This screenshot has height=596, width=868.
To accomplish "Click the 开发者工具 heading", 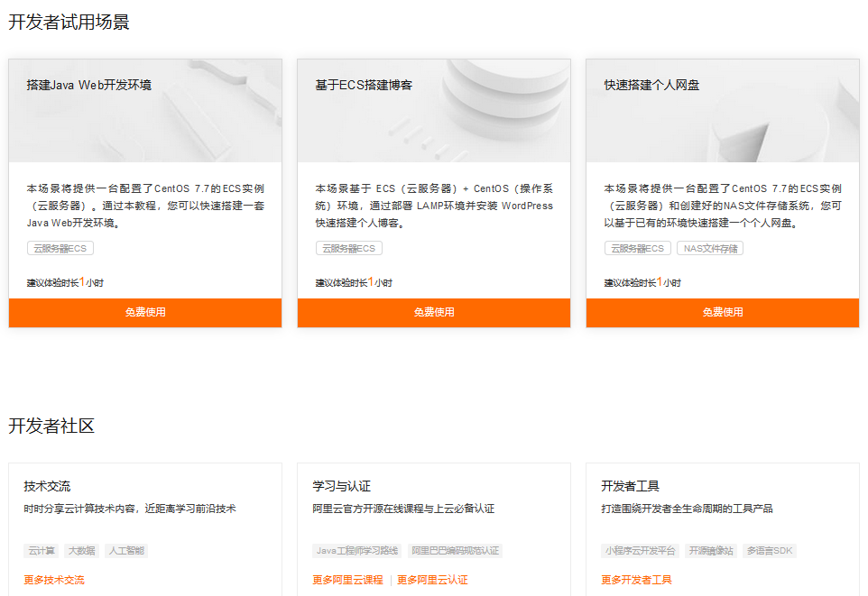I will click(x=630, y=486).
